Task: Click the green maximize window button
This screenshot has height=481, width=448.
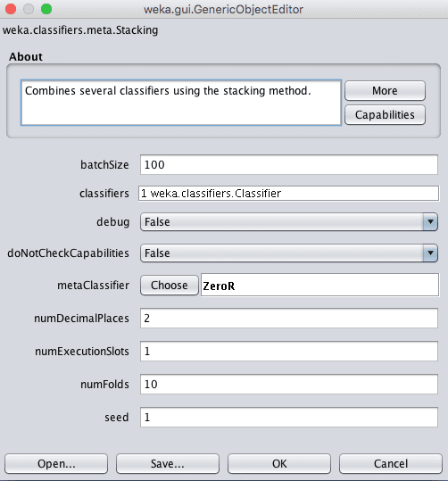Action: pyautogui.click(x=46, y=9)
